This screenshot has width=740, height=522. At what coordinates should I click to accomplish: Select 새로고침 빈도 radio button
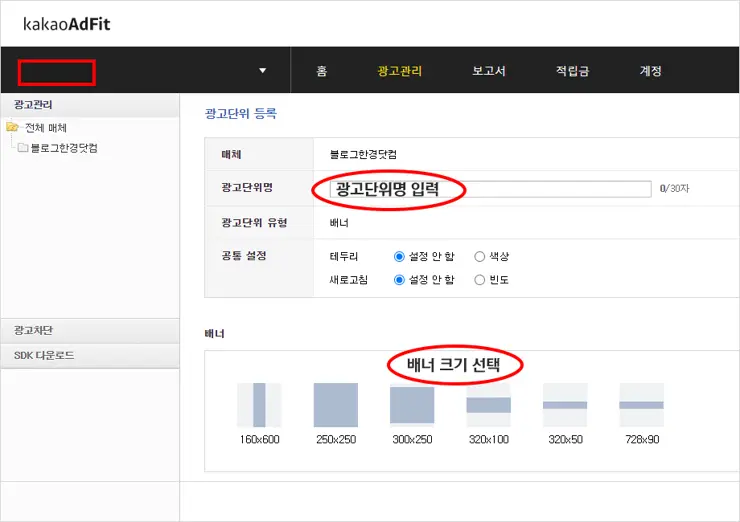[479, 280]
